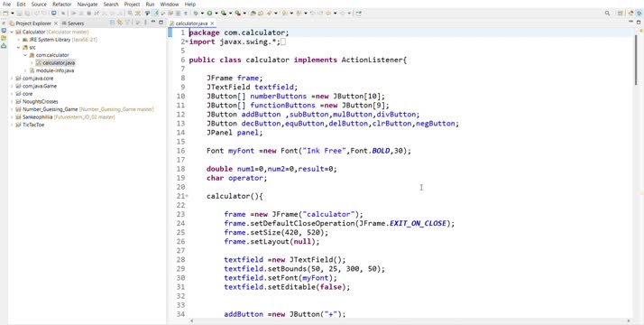This screenshot has width=644, height=325.
Task: Collapse the Calculator project tree node
Action: click(12, 32)
